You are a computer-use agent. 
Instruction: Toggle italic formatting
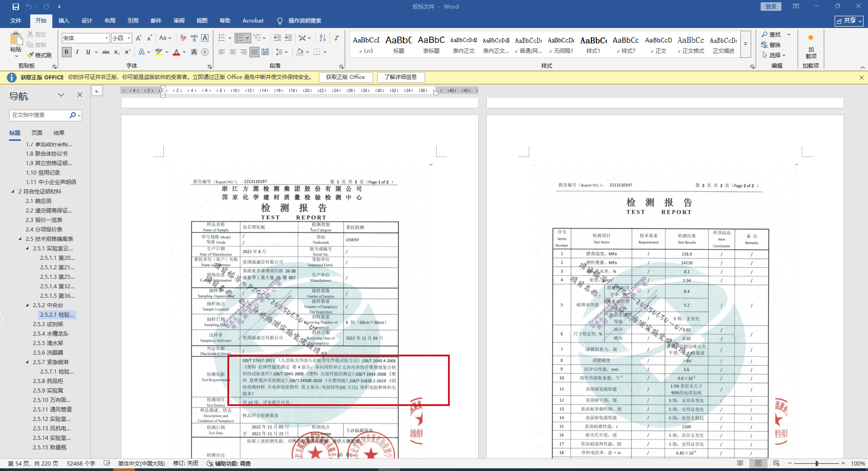[77, 52]
